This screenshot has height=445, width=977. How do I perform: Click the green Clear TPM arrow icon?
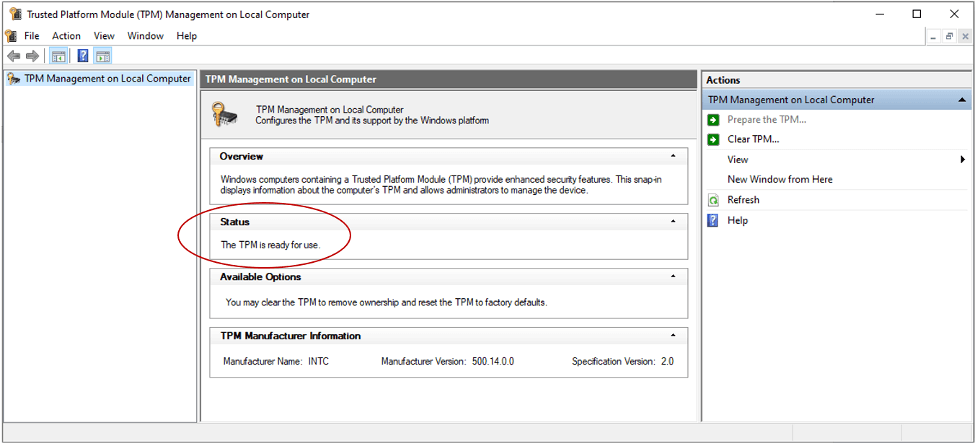[713, 139]
